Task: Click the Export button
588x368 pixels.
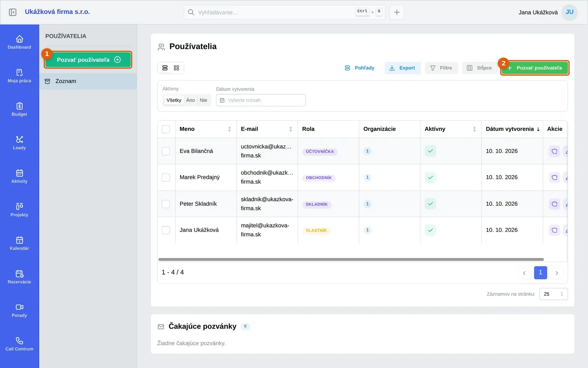Action: point(402,68)
